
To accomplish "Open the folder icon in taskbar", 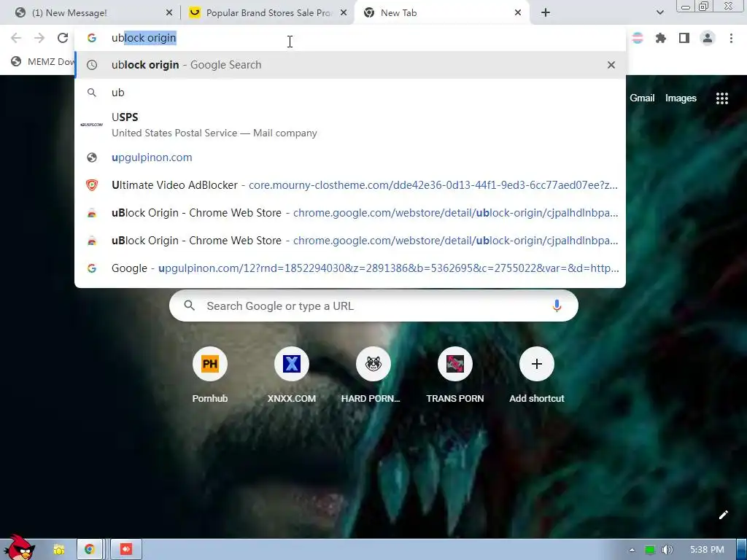I will (58, 550).
